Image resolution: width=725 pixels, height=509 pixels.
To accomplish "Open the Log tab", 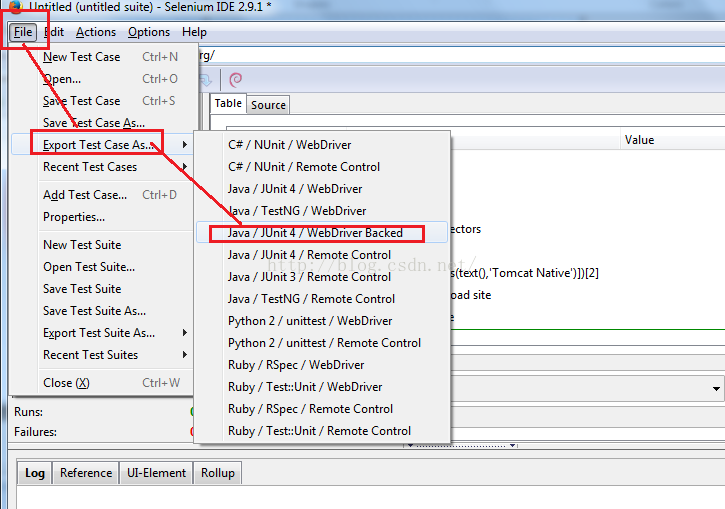I will (35, 473).
